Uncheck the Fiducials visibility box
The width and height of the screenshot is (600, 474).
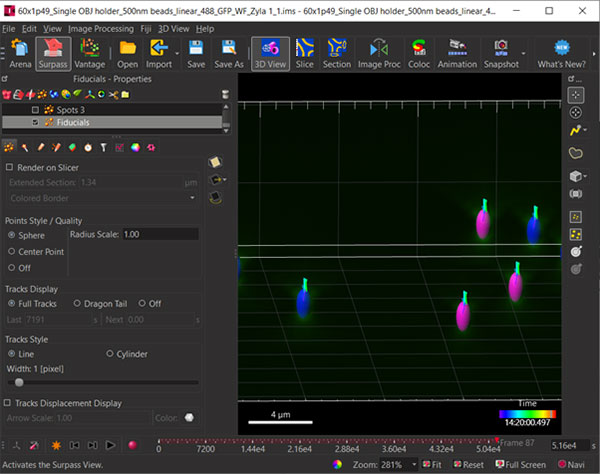(35, 122)
